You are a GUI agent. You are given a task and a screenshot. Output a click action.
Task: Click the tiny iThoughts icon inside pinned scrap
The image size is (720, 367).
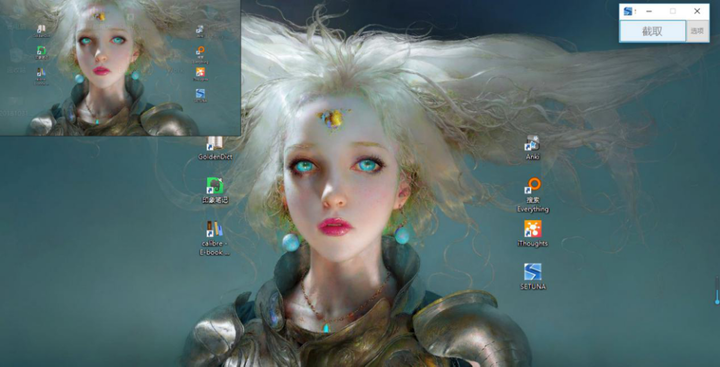point(200,72)
